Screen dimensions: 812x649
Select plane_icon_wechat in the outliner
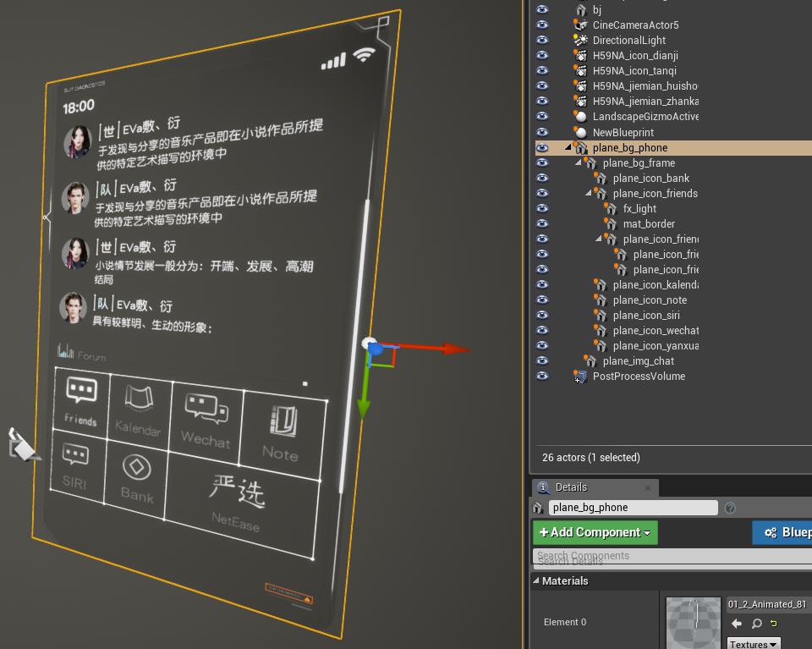coord(656,330)
